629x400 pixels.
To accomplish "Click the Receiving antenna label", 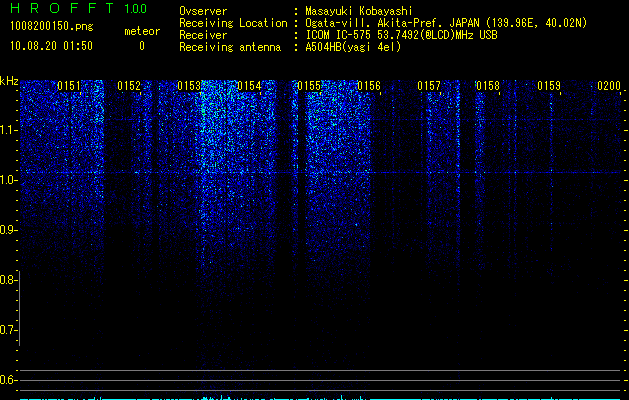I will pos(230,47).
